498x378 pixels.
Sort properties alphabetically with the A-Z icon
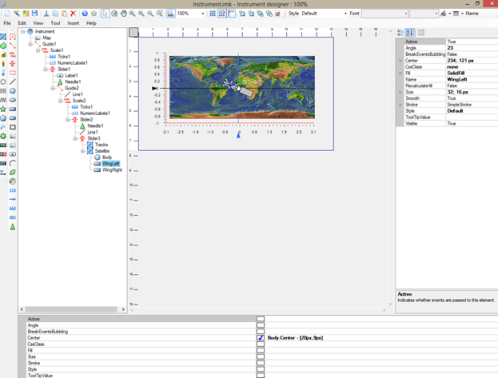[x=410, y=33]
